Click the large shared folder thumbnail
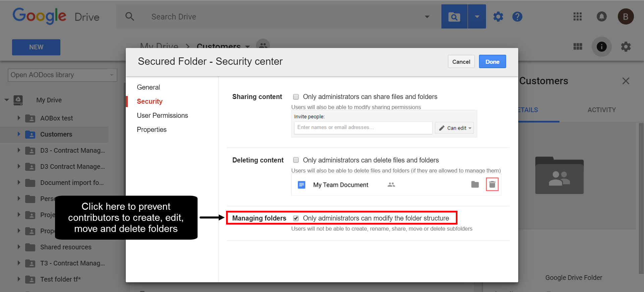 point(559,175)
